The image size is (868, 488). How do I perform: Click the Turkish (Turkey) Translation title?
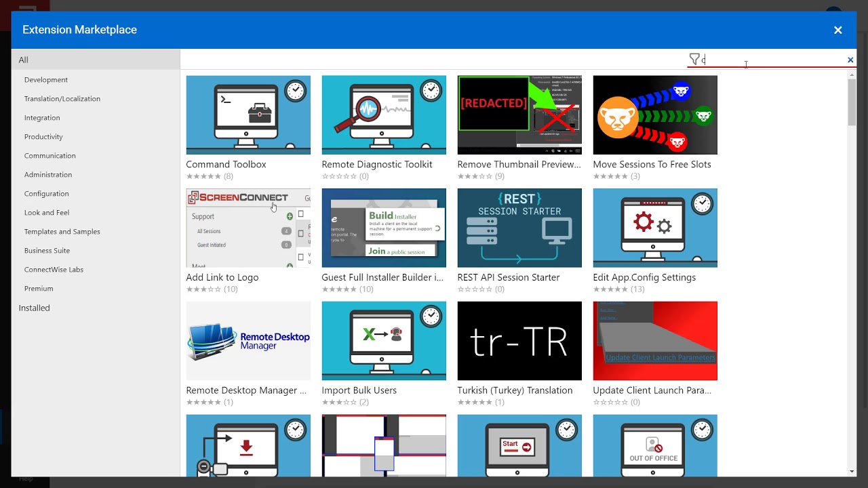[x=515, y=390]
